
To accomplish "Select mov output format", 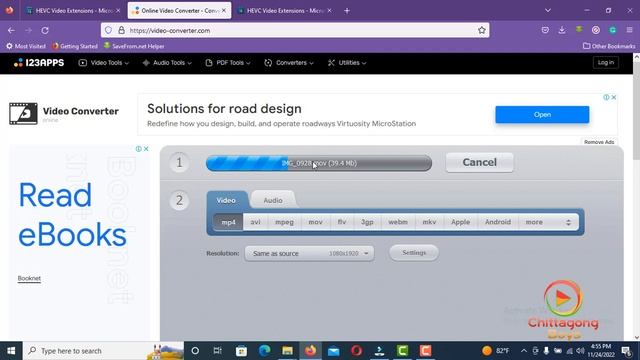I will click(x=316, y=222).
